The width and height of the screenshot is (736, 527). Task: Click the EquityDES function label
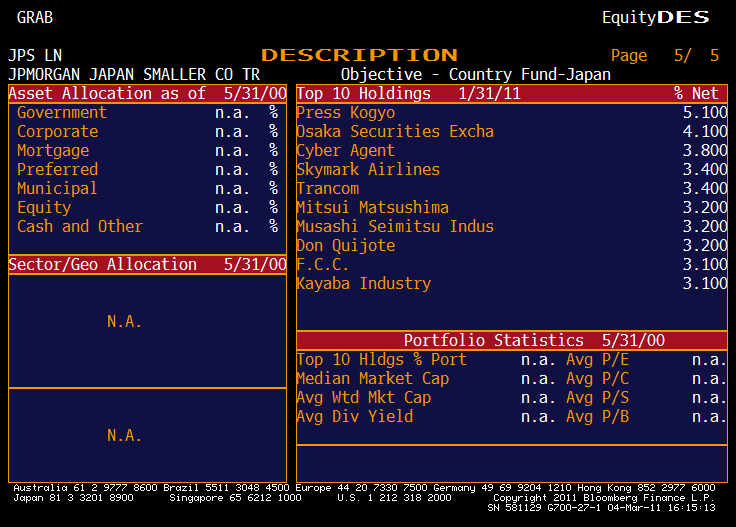click(x=655, y=17)
